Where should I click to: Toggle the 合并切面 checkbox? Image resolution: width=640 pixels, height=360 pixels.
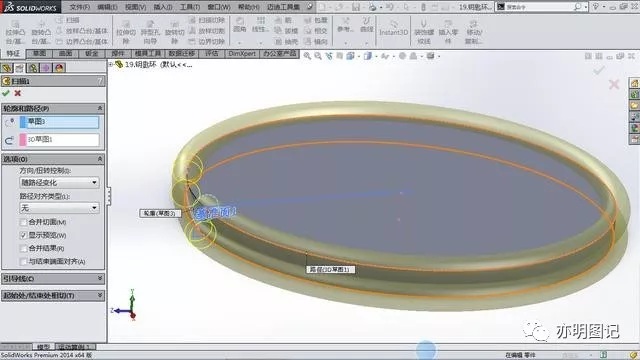point(23,222)
